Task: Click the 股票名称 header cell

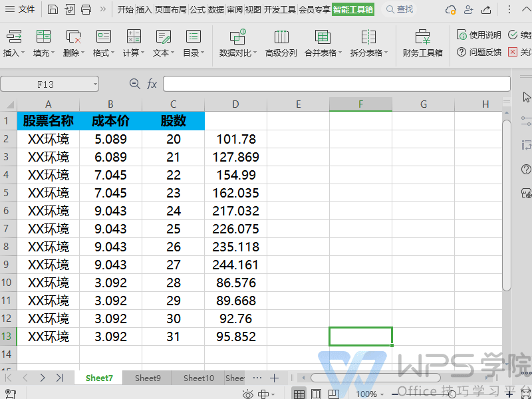Action: pos(48,120)
